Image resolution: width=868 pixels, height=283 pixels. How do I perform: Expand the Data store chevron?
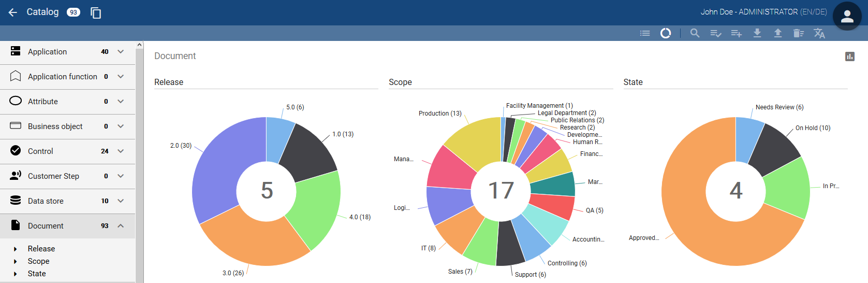121,201
